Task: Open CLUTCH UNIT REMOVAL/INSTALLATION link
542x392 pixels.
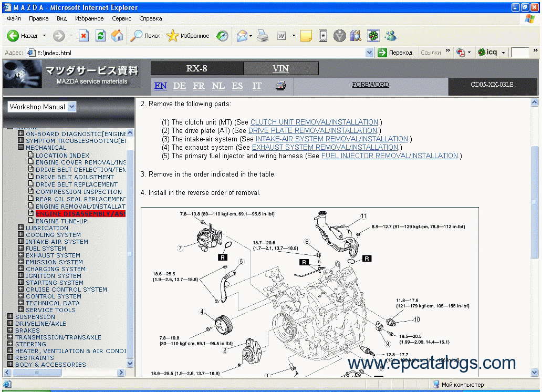Action: point(314,122)
